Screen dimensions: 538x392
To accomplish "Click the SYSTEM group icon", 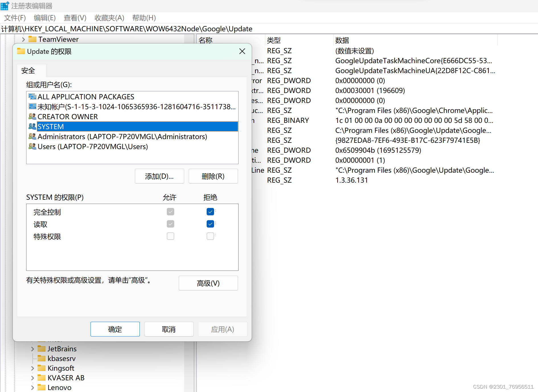I will [32, 126].
